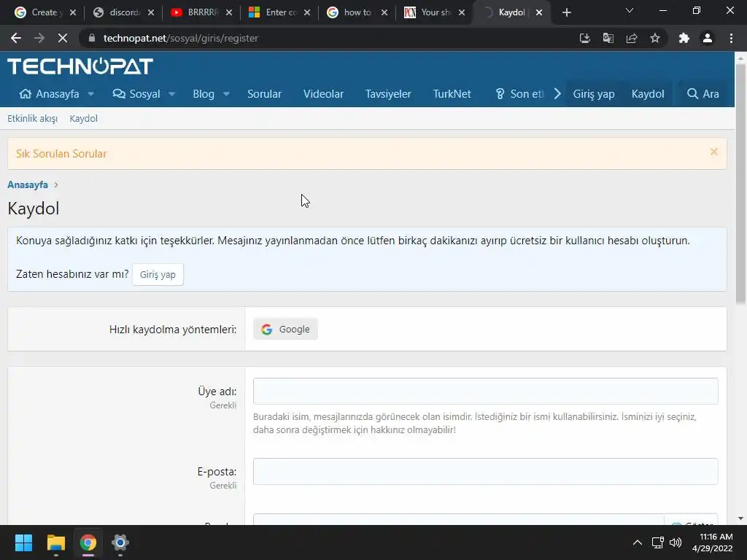Open TurkNet in navigation bar
The width and height of the screenshot is (747, 560).
(452, 94)
